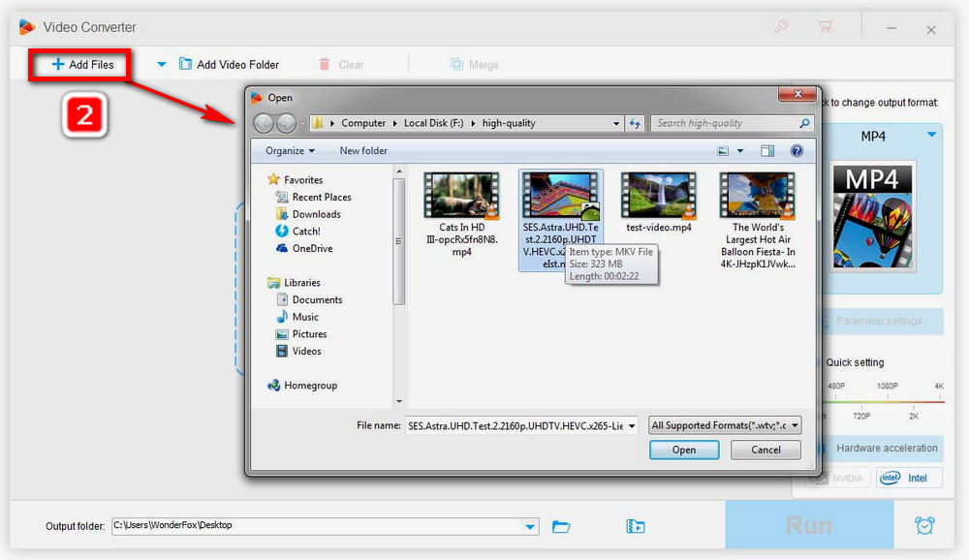Screen dimensions: 969x560
Task: Click the Add Files icon
Action: click(x=57, y=64)
